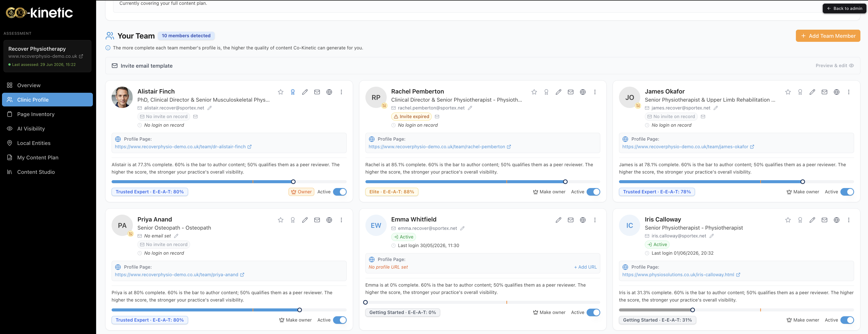Edit Emma Whitfield's email address pencil
The width and height of the screenshot is (868, 334).
pyautogui.click(x=462, y=228)
